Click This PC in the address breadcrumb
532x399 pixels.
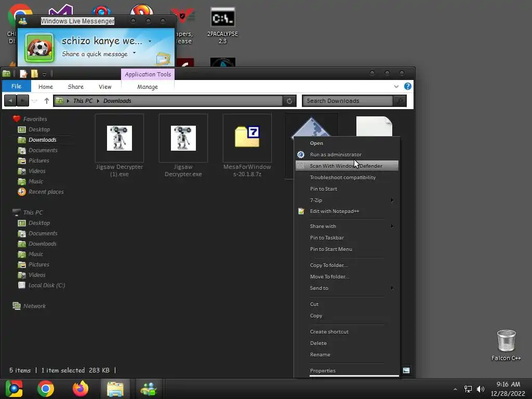coord(83,101)
